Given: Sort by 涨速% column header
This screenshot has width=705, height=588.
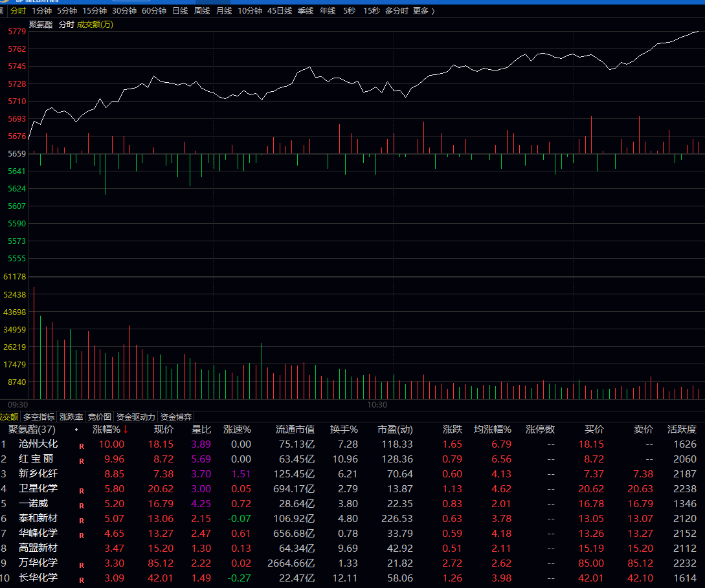Looking at the screenshot, I should 237,430.
